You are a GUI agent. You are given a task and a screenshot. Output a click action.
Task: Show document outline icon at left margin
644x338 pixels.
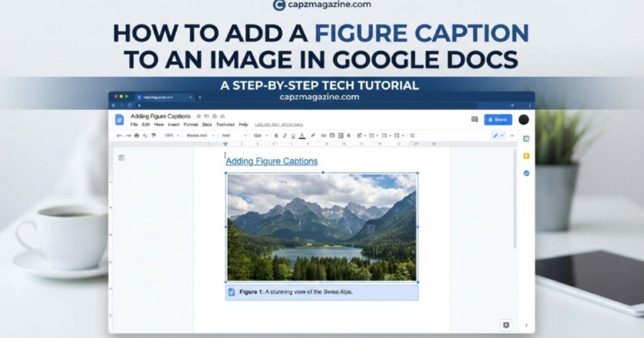click(x=121, y=158)
